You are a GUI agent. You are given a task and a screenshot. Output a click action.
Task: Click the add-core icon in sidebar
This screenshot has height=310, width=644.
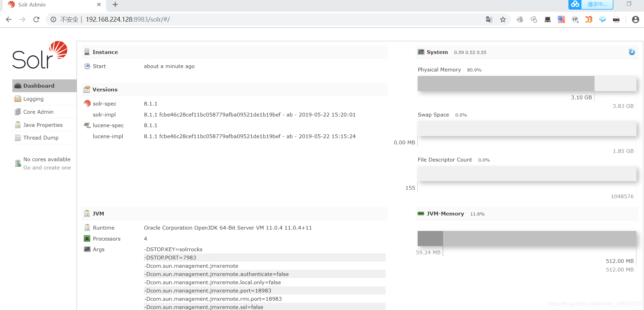pyautogui.click(x=18, y=164)
